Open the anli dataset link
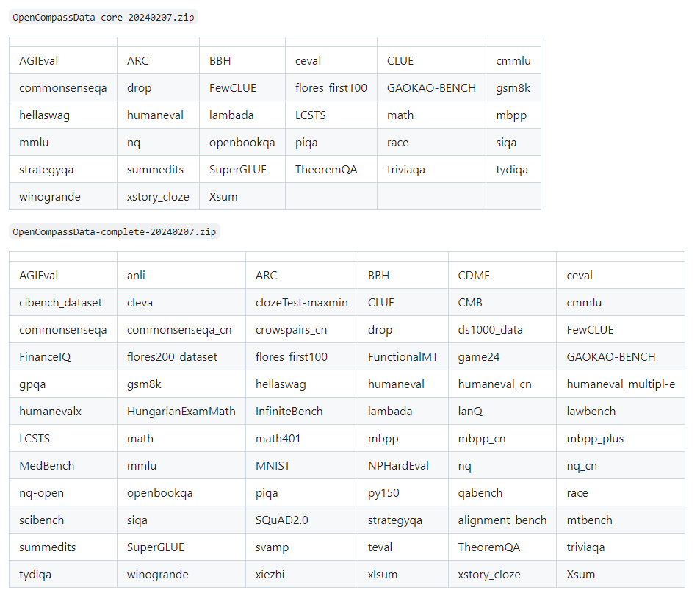 (x=135, y=275)
